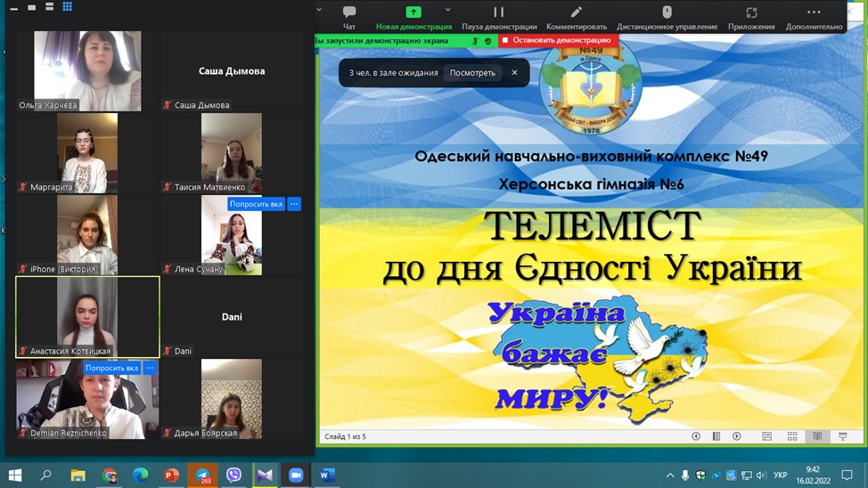
Task: Click the Новая демонстрация share icon
Action: [414, 12]
